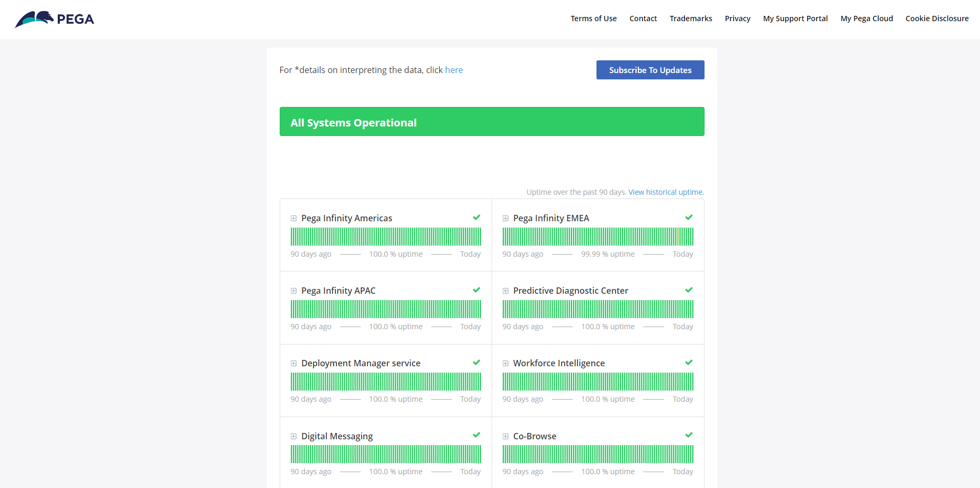The width and height of the screenshot is (980, 488).
Task: Click Pega Infinity Americas uptime bar graph
Action: click(x=386, y=237)
